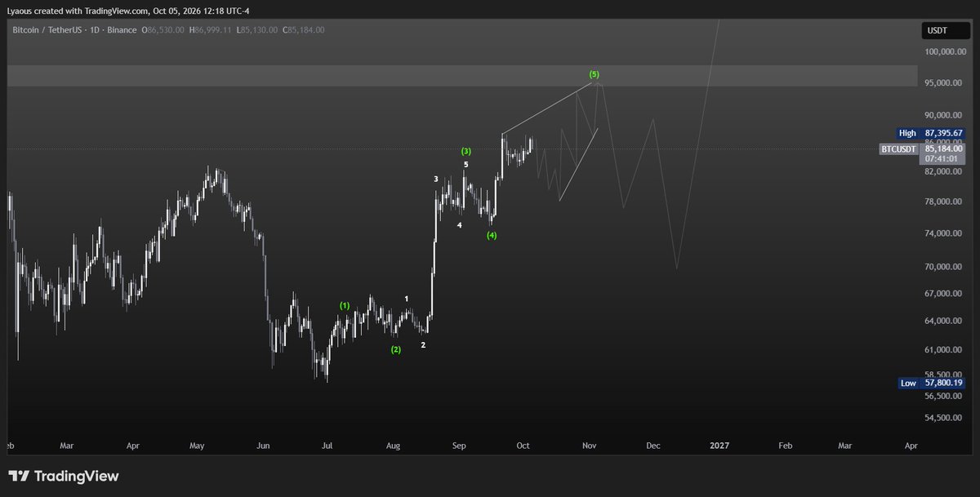980x497 pixels.
Task: Select the green (4) wave label
Action: point(492,235)
